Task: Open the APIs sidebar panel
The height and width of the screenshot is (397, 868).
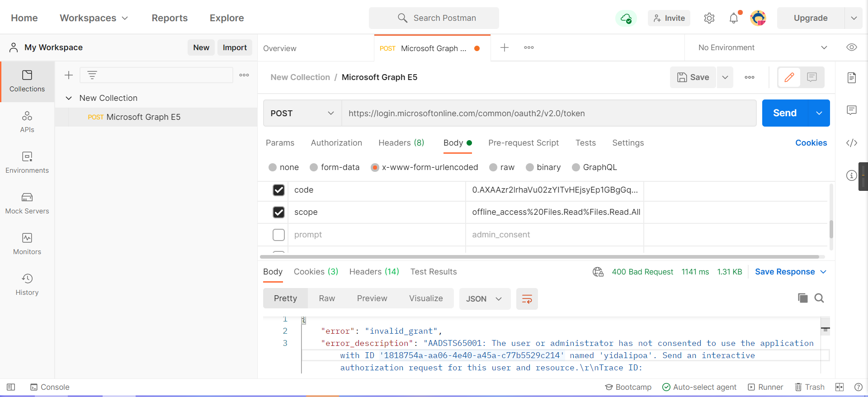Action: [x=27, y=122]
